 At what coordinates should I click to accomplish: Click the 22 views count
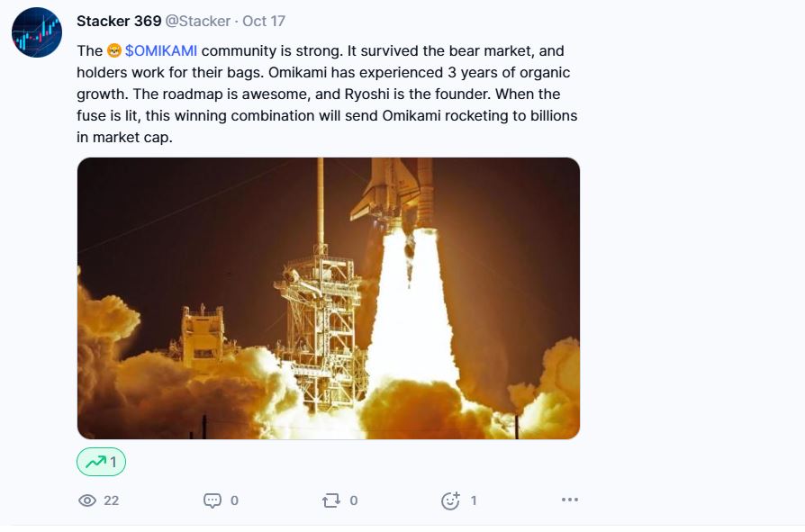click(x=111, y=500)
